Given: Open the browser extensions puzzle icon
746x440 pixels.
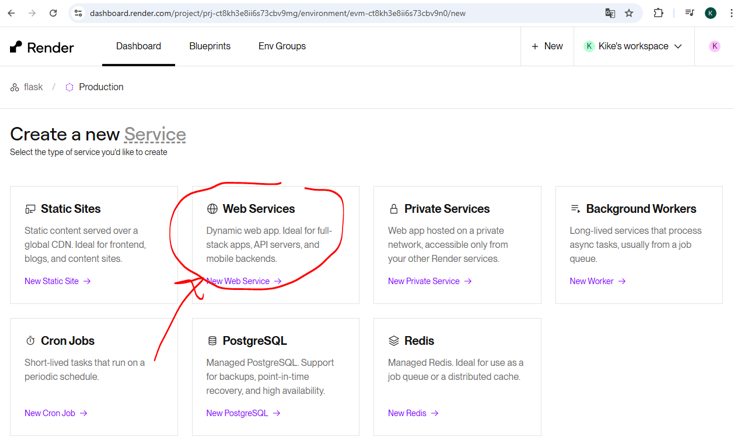Looking at the screenshot, I should pos(658,14).
